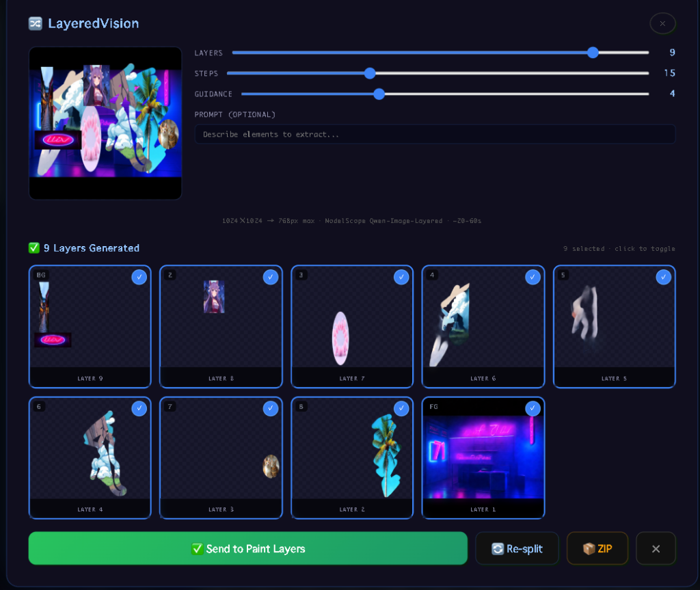Close the dialog with the top-right circle X
The height and width of the screenshot is (590, 700).
click(662, 23)
